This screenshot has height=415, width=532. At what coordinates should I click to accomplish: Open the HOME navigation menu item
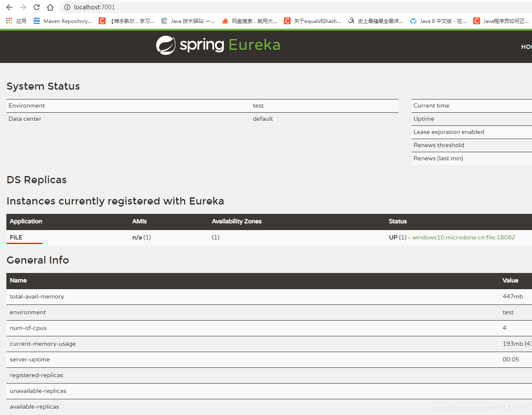click(526, 47)
